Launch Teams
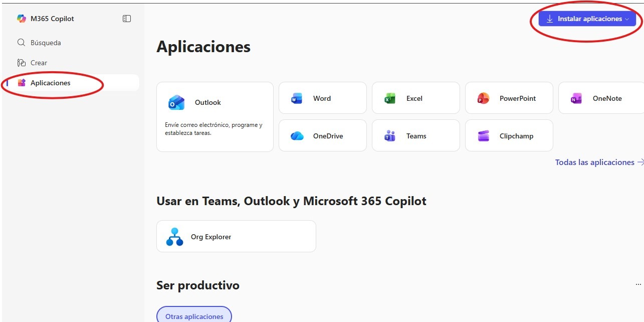This screenshot has height=322, width=644. (x=415, y=135)
